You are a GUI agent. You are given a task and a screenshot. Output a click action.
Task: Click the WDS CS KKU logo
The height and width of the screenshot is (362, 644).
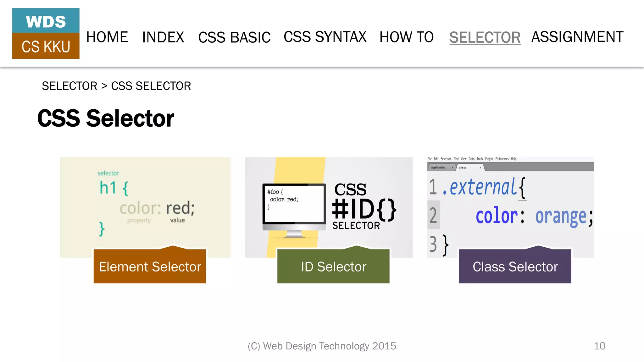tap(46, 34)
